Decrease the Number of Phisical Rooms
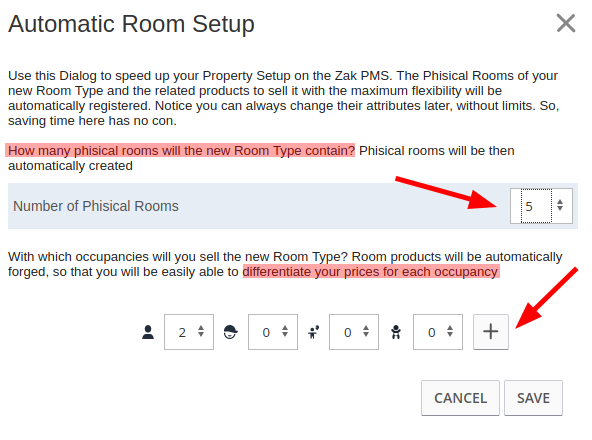Viewport: 592px width, 440px height. pyautogui.click(x=560, y=208)
